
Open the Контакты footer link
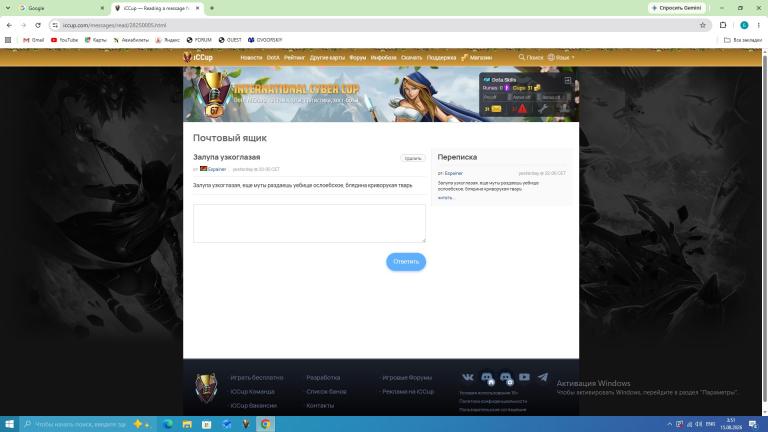(320, 406)
